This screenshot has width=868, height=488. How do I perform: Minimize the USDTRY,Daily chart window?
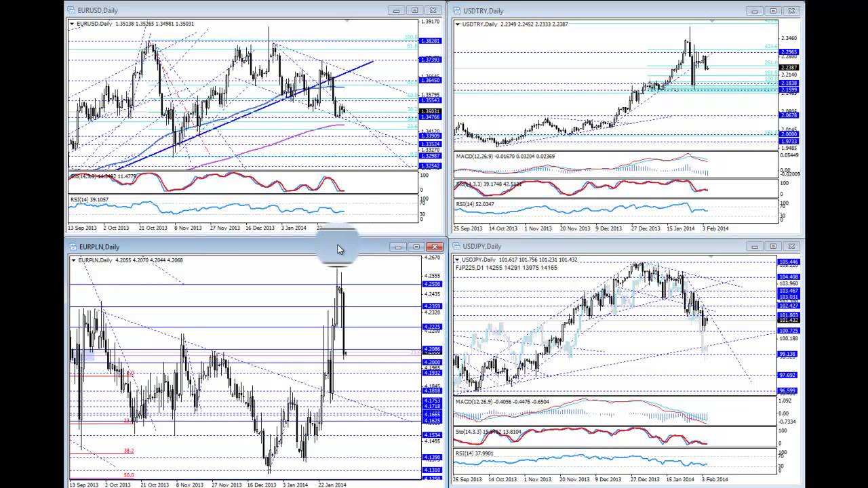pos(754,11)
